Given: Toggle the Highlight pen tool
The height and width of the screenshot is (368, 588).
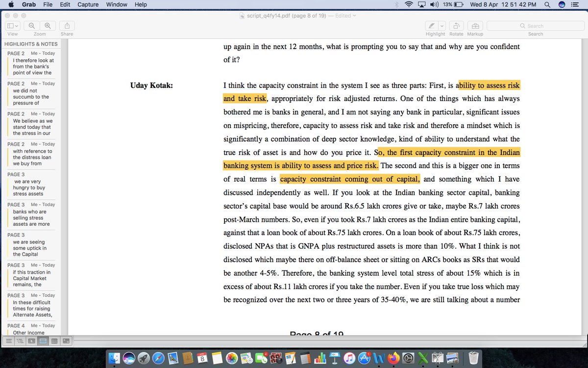Looking at the screenshot, I should tap(431, 26).
